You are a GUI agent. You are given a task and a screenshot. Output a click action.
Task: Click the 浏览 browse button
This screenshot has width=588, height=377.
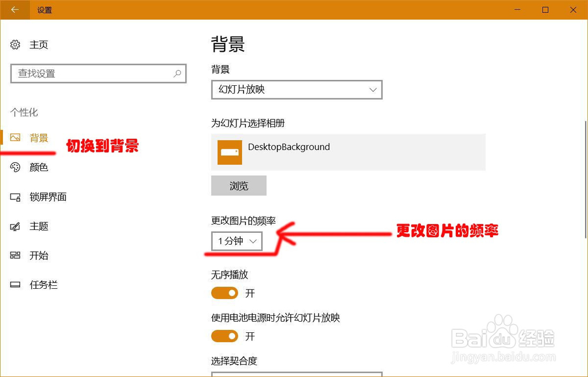click(239, 185)
